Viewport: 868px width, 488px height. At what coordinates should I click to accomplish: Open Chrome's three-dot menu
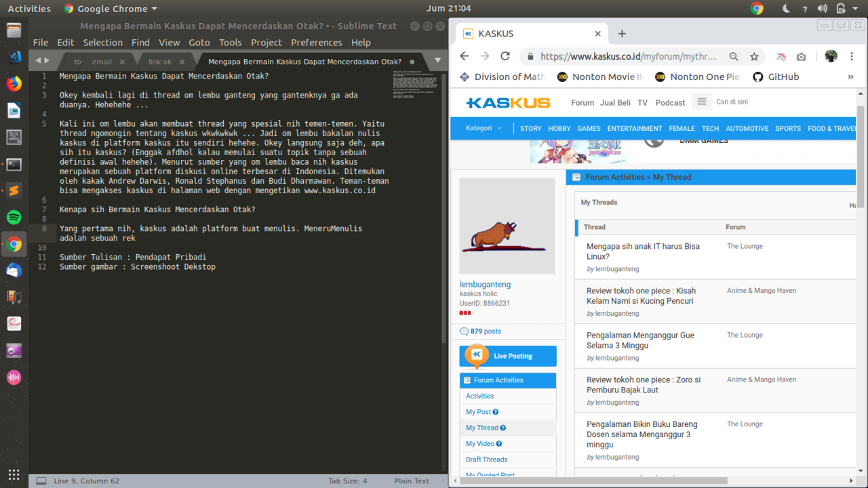(851, 56)
